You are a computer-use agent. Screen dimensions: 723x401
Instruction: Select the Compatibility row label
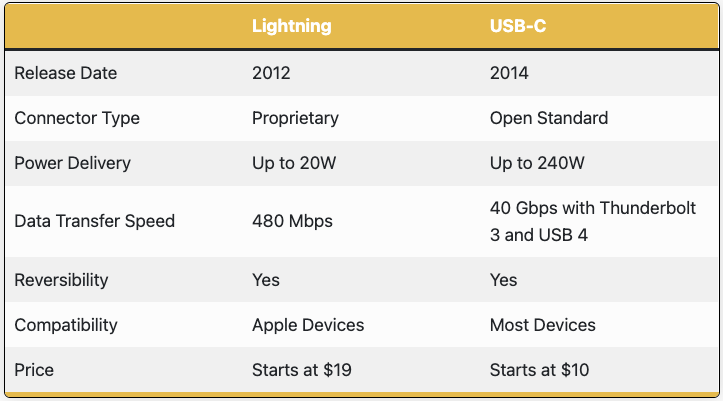pos(66,325)
